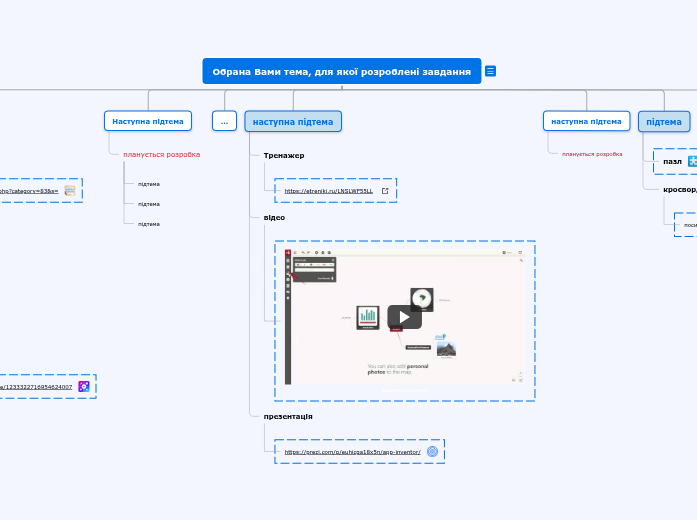Select the 'пазл' subtopic label
This screenshot has height=520, width=697.
click(672, 161)
